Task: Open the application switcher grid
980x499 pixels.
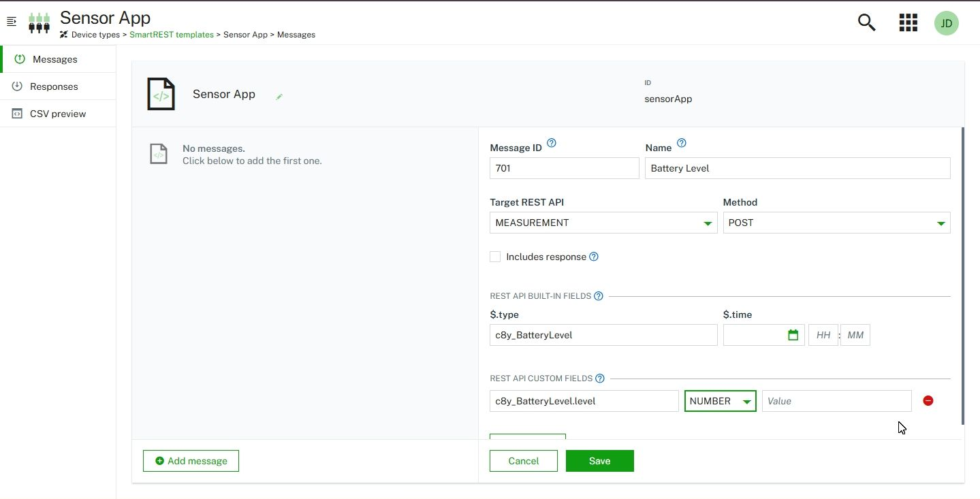Action: click(908, 22)
